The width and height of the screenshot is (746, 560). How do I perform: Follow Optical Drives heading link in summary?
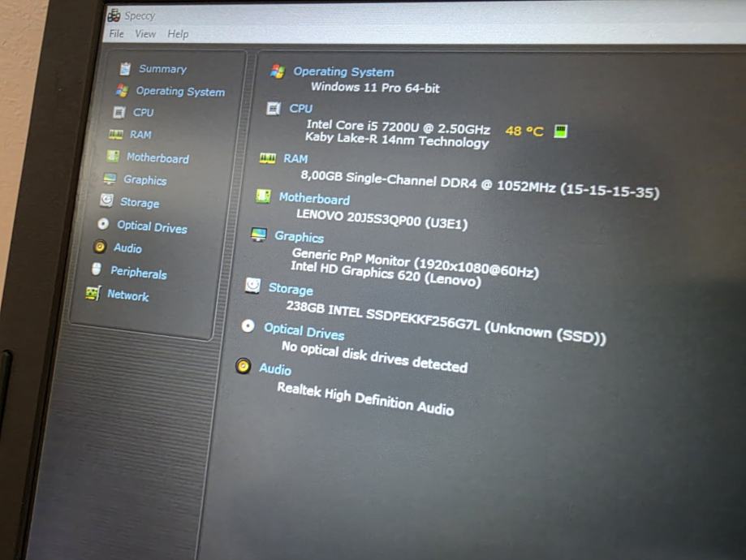point(304,332)
